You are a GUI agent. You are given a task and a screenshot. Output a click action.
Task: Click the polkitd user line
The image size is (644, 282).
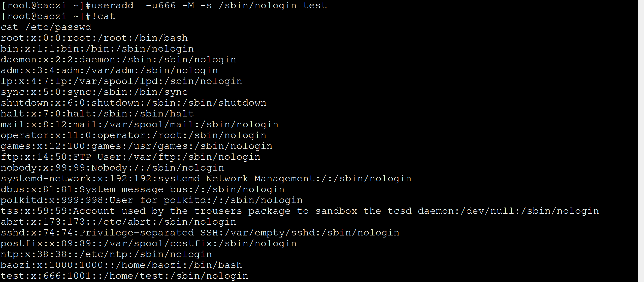pyautogui.click(x=151, y=200)
